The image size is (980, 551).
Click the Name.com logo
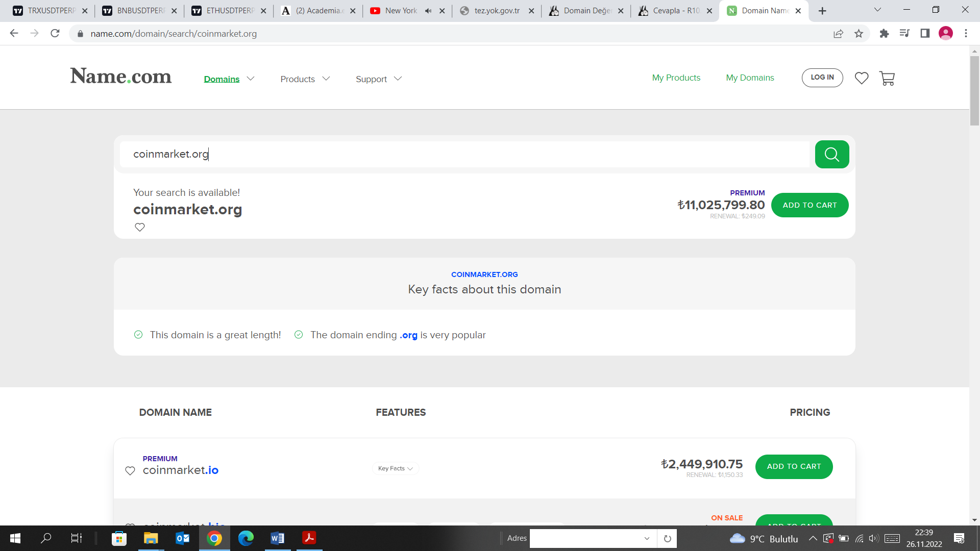coord(121,77)
